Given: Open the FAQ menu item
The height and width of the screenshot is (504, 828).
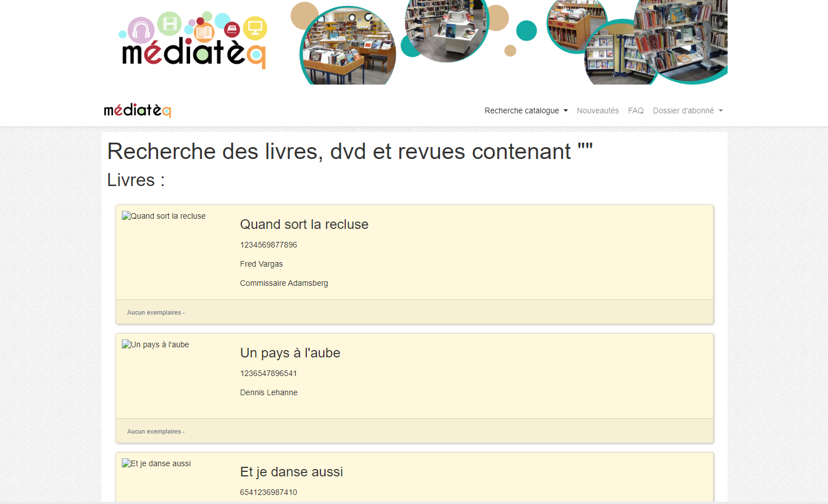Looking at the screenshot, I should coord(636,110).
